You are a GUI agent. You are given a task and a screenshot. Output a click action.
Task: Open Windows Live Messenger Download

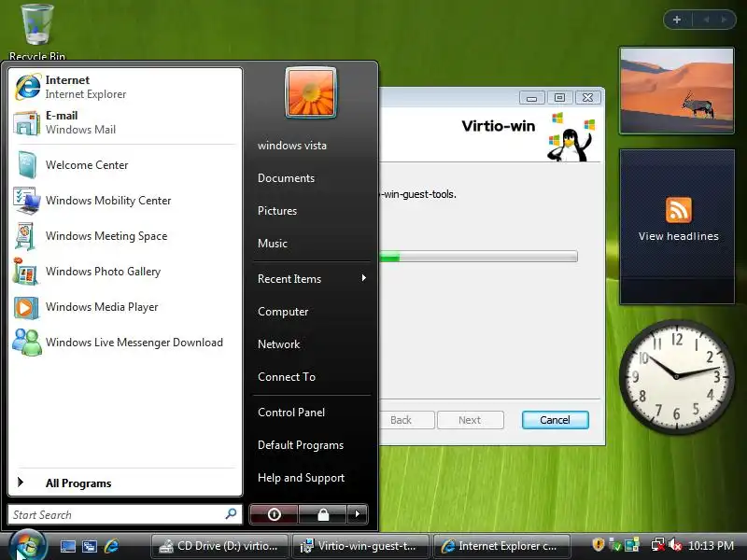pos(125,343)
